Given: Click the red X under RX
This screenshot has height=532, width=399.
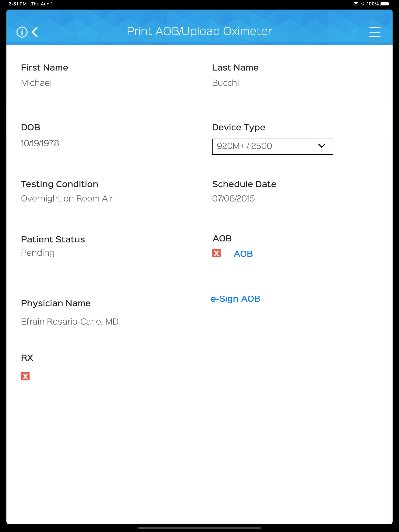Looking at the screenshot, I should (x=25, y=376).
